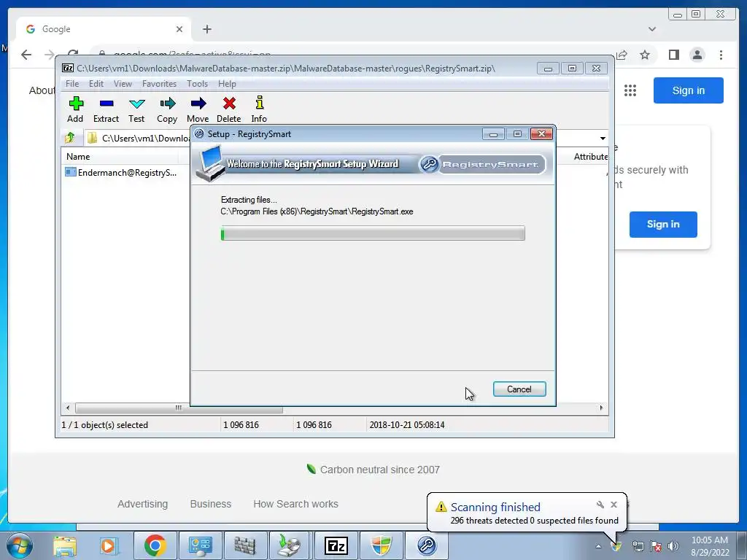Open Business link in Google footer
Viewport: 747px width, 560px height.
(x=211, y=504)
